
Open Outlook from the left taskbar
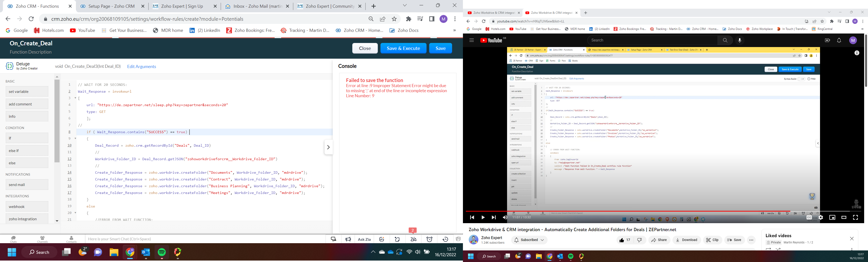pyautogui.click(x=146, y=252)
